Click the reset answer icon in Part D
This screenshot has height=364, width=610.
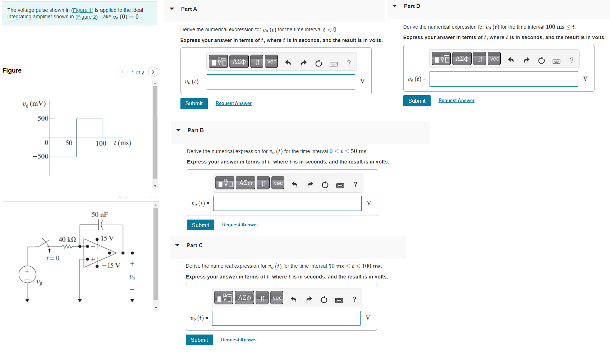[x=542, y=60]
